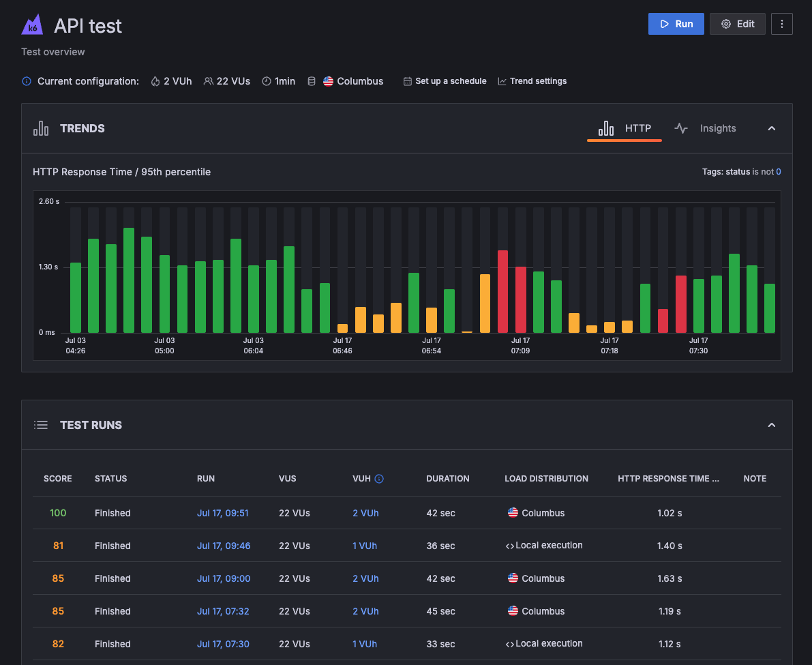Open the three-dot overflow menu
812x665 pixels.
pyautogui.click(x=781, y=23)
